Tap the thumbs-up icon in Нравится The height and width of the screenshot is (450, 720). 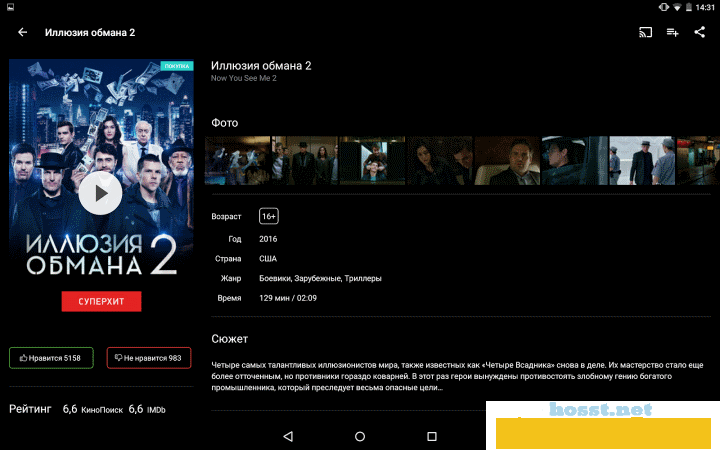23,358
